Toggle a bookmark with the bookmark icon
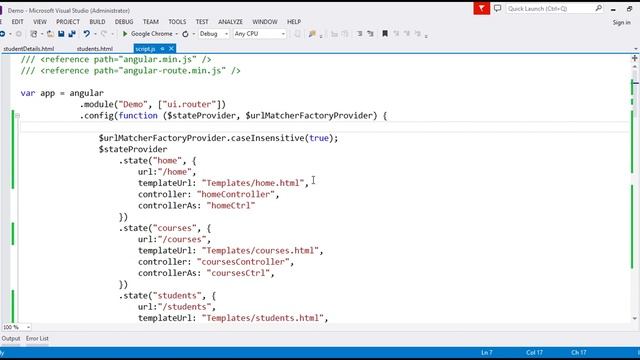This screenshot has width=640, height=360. [384, 34]
